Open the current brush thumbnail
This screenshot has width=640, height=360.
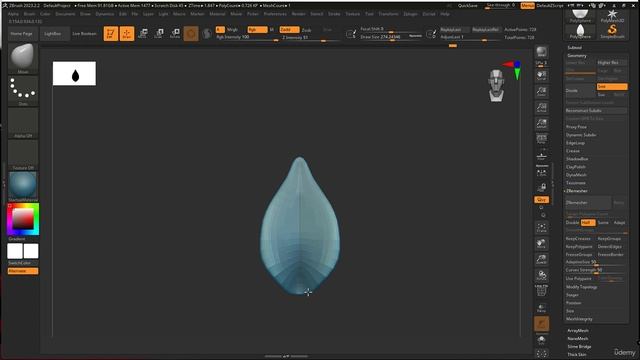pyautogui.click(x=23, y=58)
